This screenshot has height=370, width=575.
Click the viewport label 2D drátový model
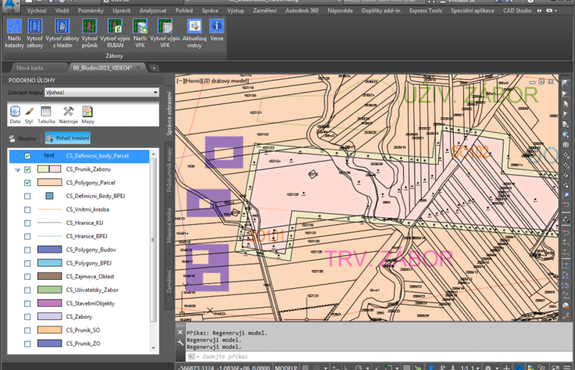(x=226, y=80)
